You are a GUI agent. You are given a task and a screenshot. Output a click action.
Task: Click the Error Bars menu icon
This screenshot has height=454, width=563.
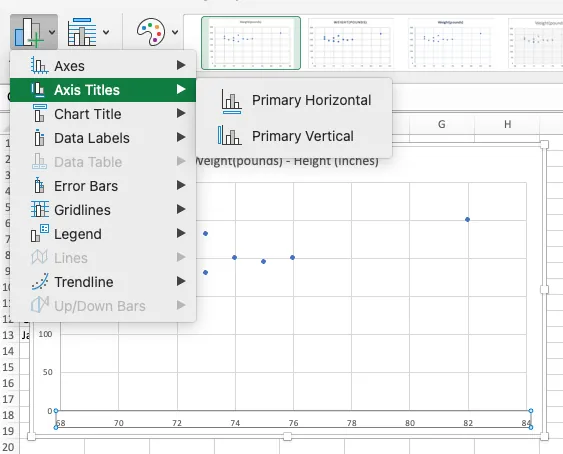39,185
